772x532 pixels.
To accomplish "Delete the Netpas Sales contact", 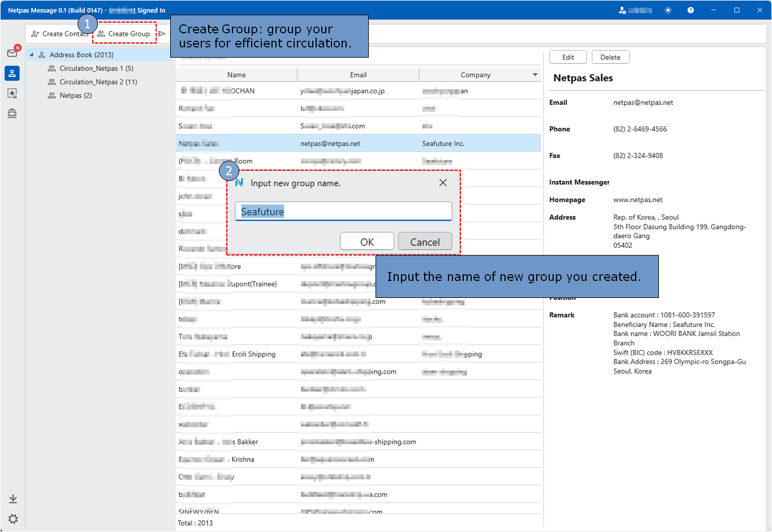I will click(610, 57).
